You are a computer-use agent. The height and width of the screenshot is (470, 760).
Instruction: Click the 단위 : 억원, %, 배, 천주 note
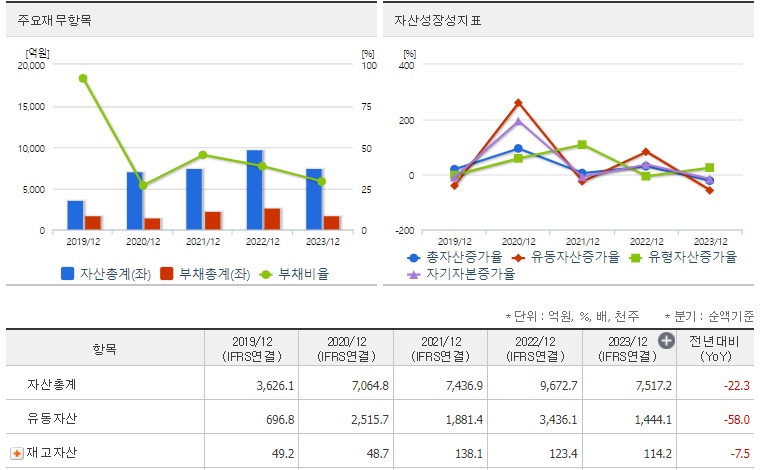(x=572, y=316)
